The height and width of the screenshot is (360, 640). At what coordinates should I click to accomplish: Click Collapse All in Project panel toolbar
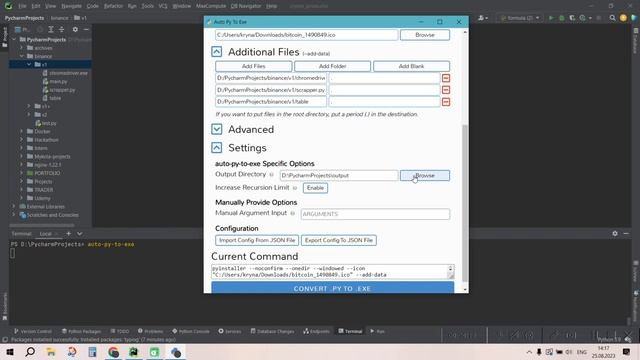[61, 29]
